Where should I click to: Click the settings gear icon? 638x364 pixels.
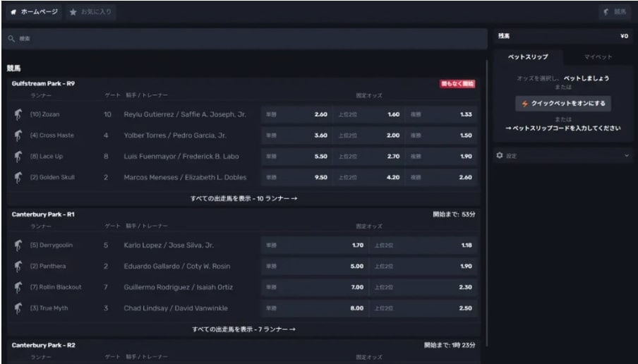pyautogui.click(x=500, y=155)
